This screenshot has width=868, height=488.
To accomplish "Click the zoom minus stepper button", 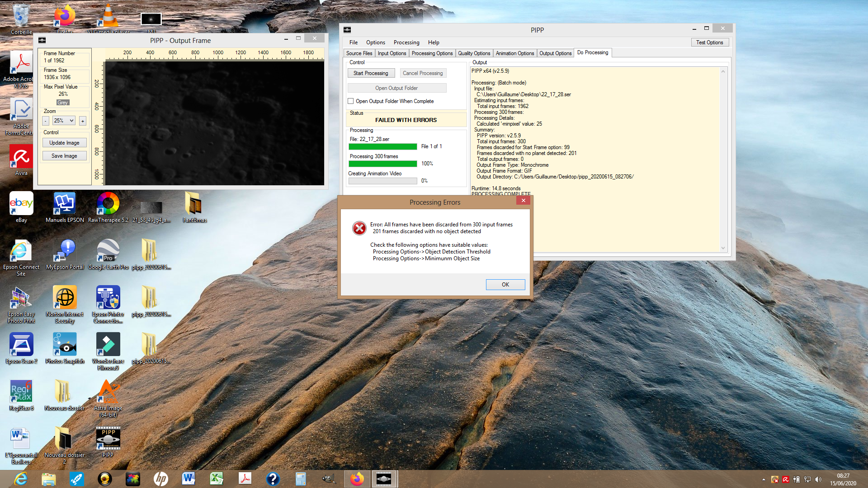I will coord(46,121).
